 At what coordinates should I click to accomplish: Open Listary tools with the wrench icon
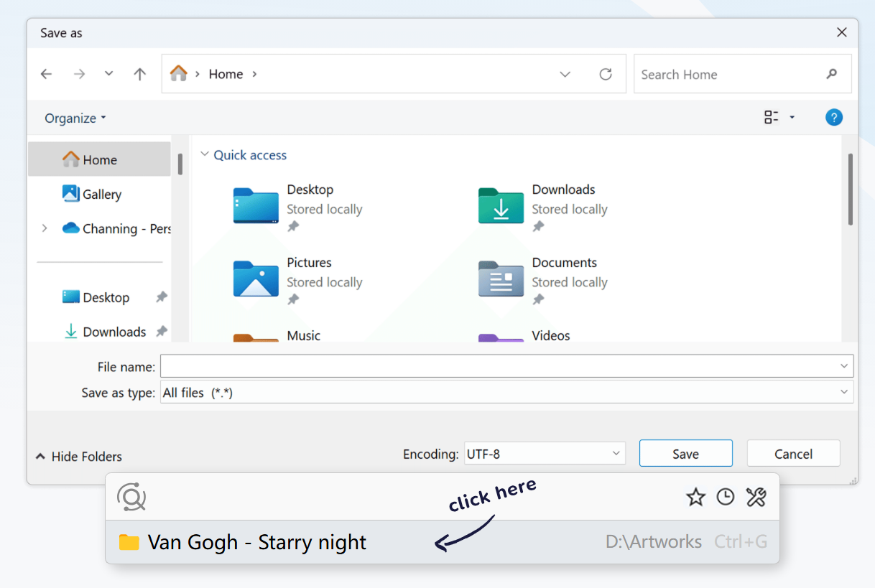[756, 496]
